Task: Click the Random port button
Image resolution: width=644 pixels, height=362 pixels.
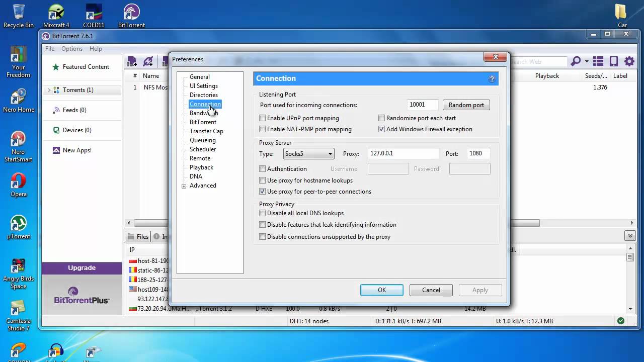Action: 466,105
